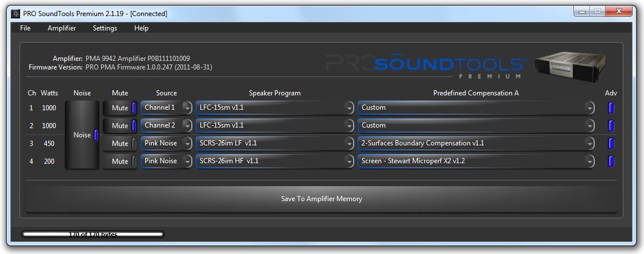
Task: Open channel 3 Pink Noise source dropdown
Action: [166, 144]
